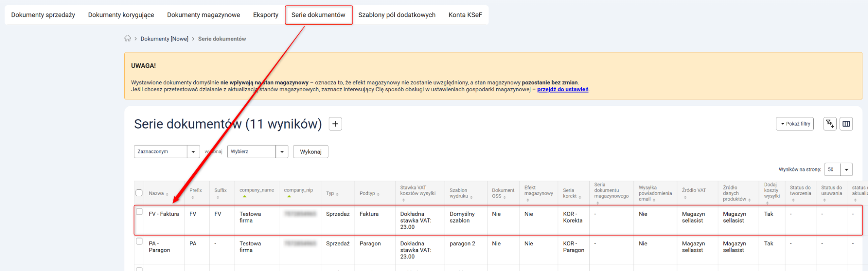Open the column layout icon button

click(846, 124)
